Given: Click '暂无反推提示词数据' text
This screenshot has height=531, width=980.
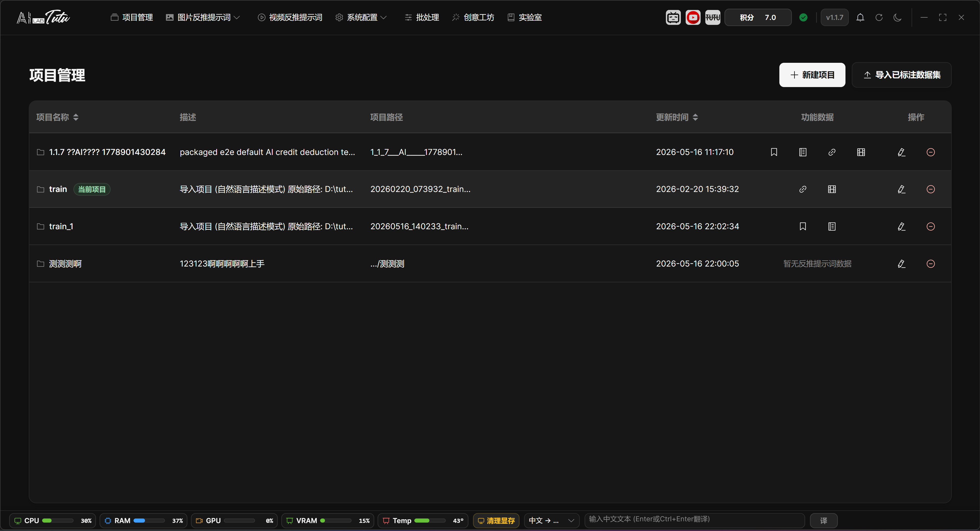Looking at the screenshot, I should (x=817, y=264).
